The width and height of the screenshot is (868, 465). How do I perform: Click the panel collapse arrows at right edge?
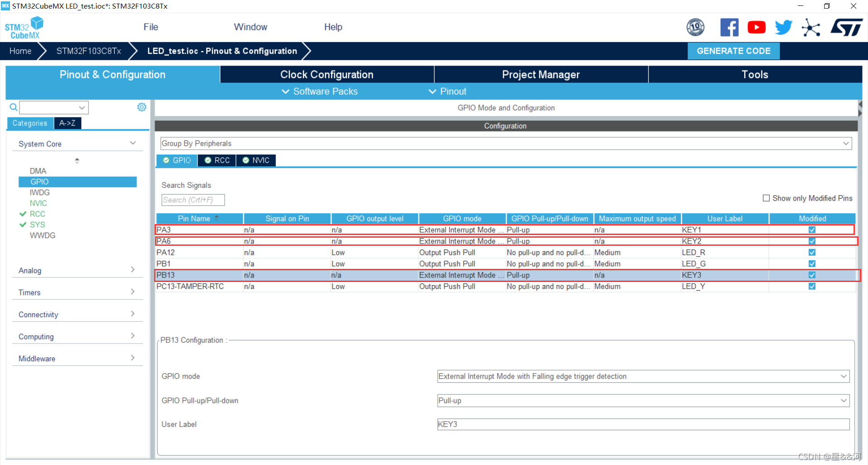[x=860, y=109]
